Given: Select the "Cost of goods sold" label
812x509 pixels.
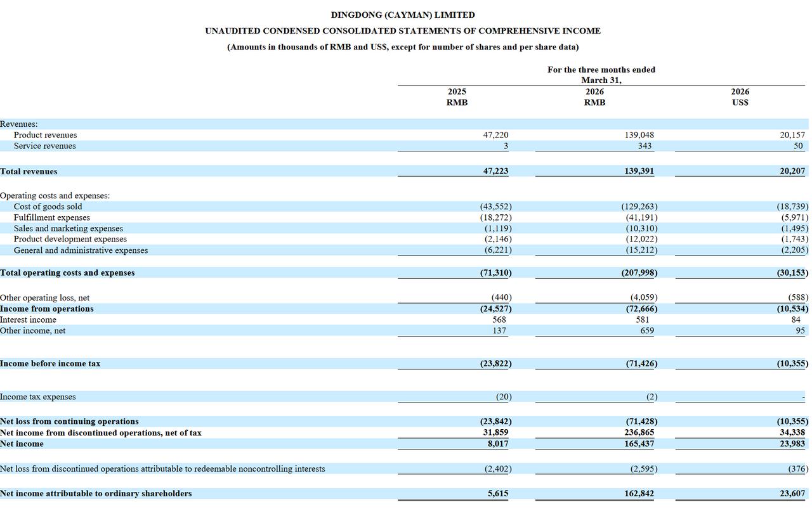Looking at the screenshot, I should click(48, 207).
